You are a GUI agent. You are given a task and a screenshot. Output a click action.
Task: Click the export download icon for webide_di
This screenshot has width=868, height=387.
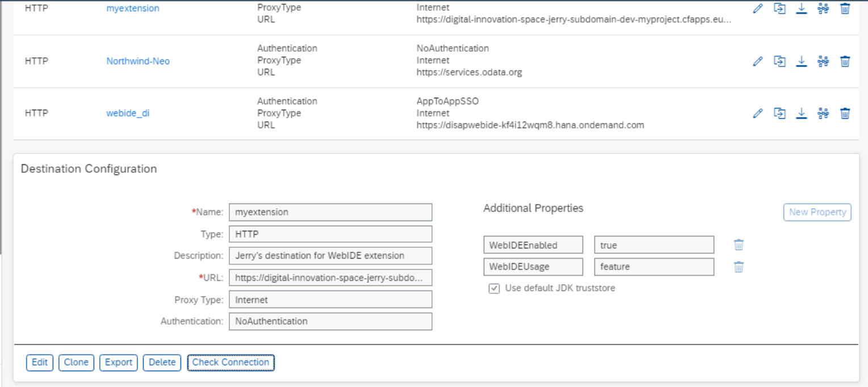tap(801, 113)
